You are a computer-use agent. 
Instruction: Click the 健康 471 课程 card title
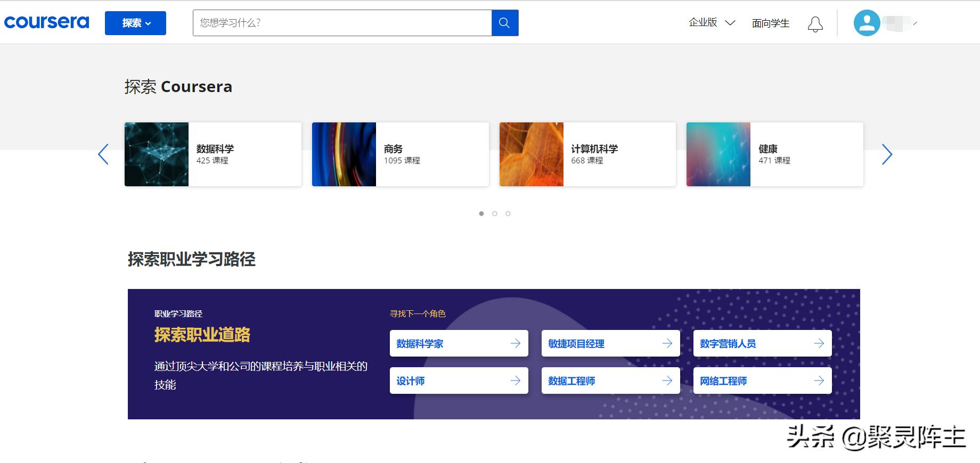pyautogui.click(x=768, y=149)
